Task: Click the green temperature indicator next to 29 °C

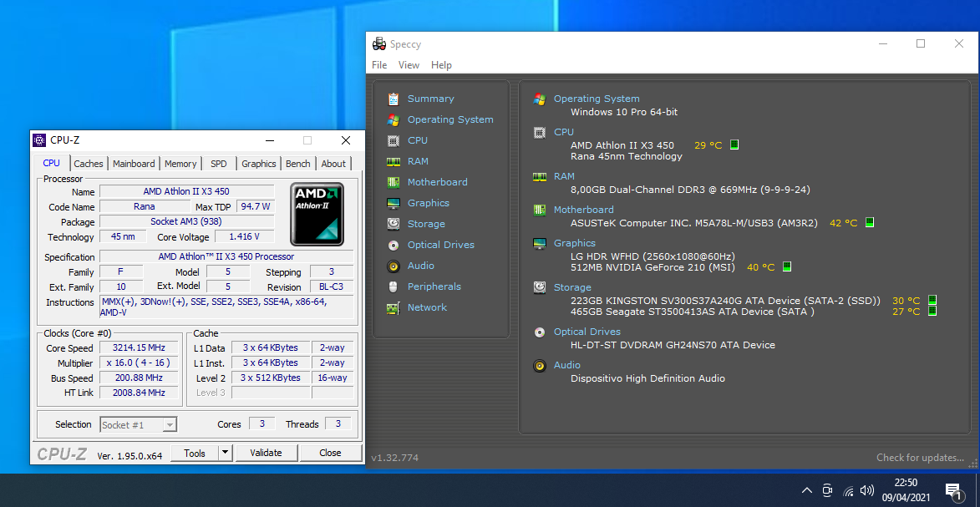Action: [734, 145]
